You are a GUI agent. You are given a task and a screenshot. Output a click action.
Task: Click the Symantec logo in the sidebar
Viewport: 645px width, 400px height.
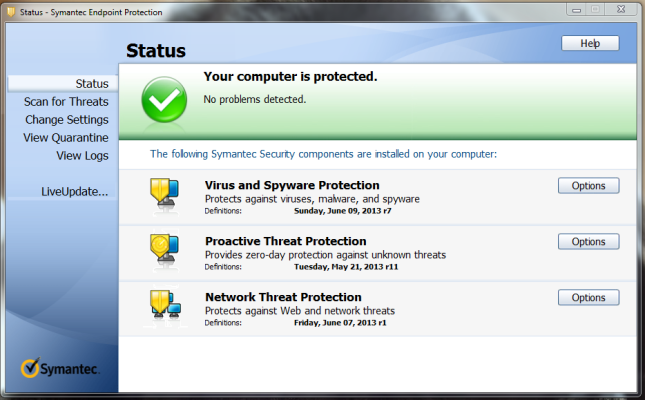point(60,368)
